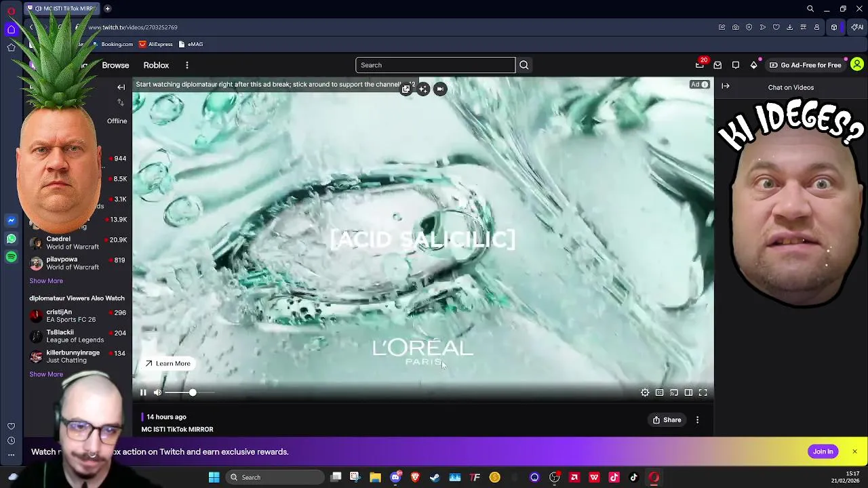Open the killerbunnyinrage channel
Image resolution: width=868 pixels, height=488 pixels.
pos(78,357)
